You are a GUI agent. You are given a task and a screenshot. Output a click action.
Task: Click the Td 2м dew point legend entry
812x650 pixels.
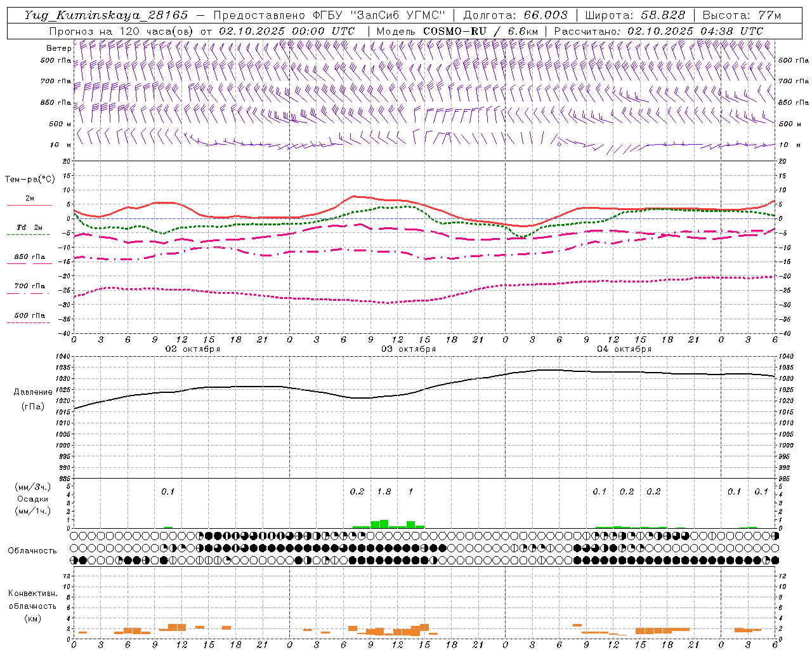click(x=30, y=230)
